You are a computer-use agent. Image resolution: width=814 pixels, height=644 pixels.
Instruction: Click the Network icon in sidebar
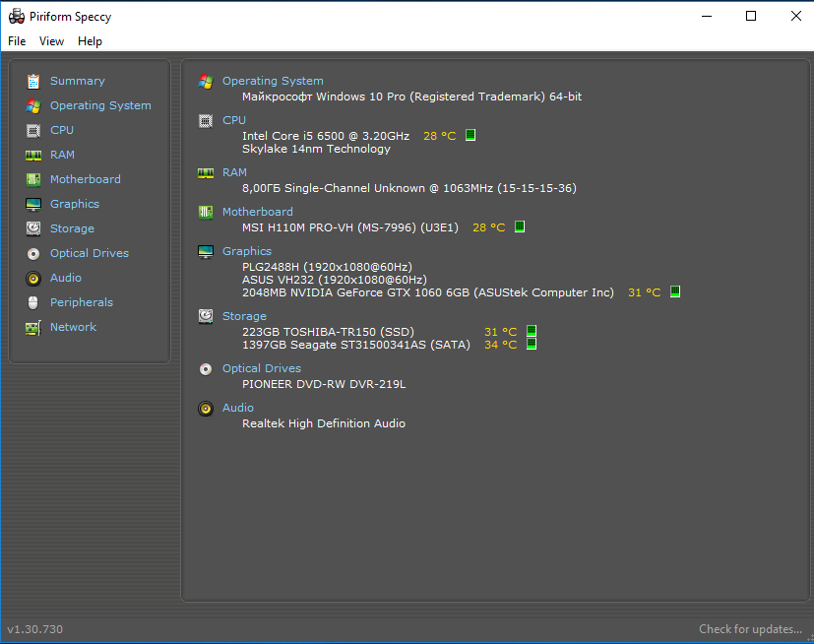pos(33,327)
